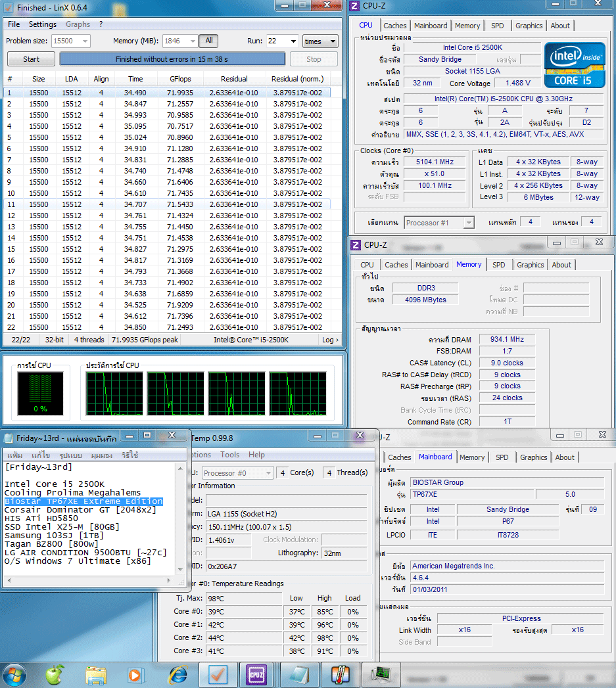Screen dimensions: 616x688
Task: Click '71.9935 GFlops peak' in the status bar
Action: pyautogui.click(x=145, y=340)
